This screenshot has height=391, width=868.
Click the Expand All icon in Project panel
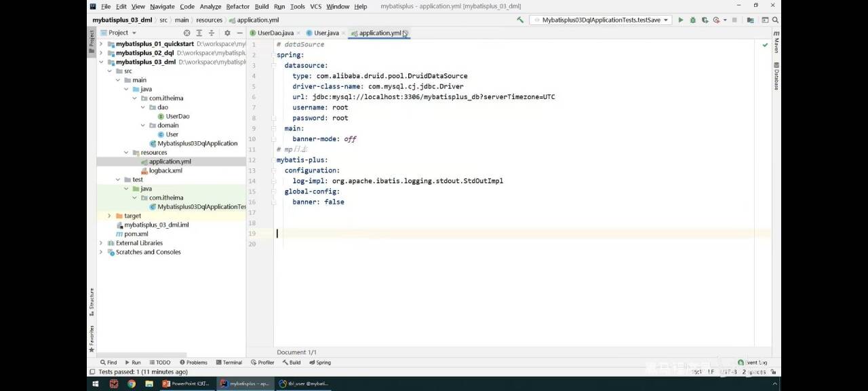click(199, 33)
